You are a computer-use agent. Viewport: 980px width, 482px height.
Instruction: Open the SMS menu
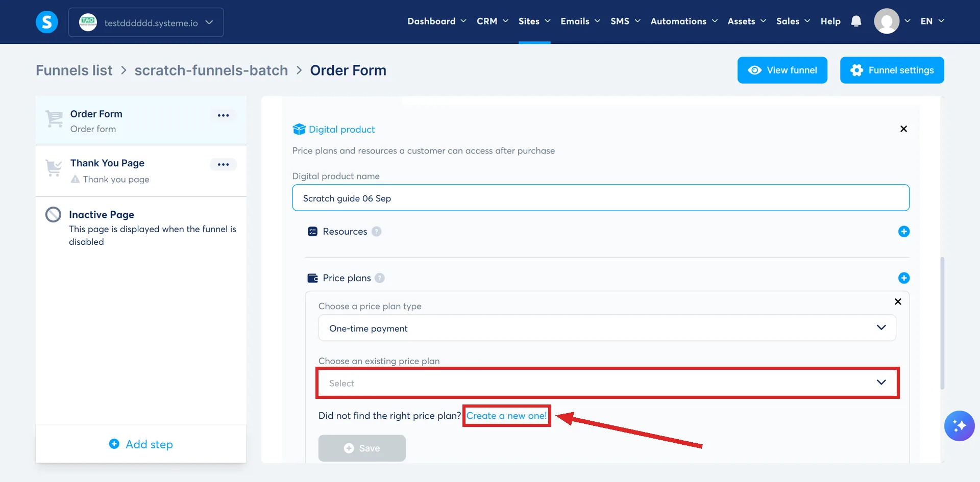point(625,21)
